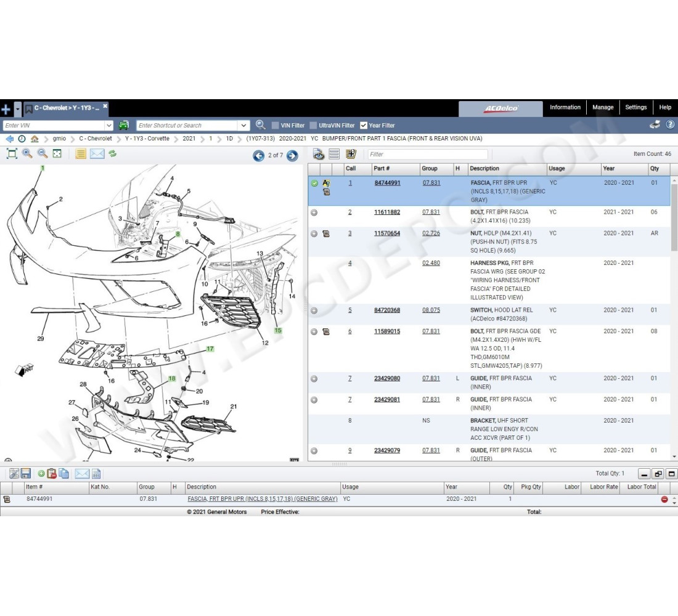The height and width of the screenshot is (616, 678).
Task: Click the home icon in breadcrumb
Action: click(x=35, y=139)
